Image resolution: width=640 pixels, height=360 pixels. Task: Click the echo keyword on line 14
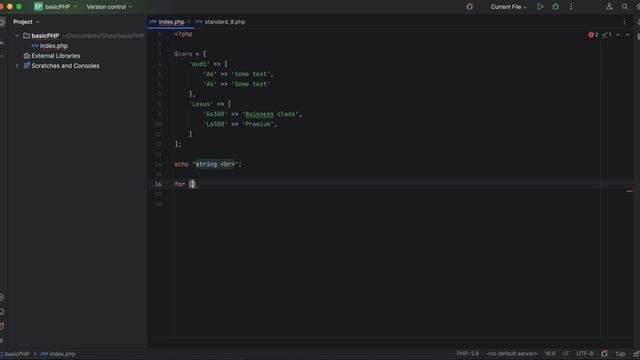[x=182, y=164]
